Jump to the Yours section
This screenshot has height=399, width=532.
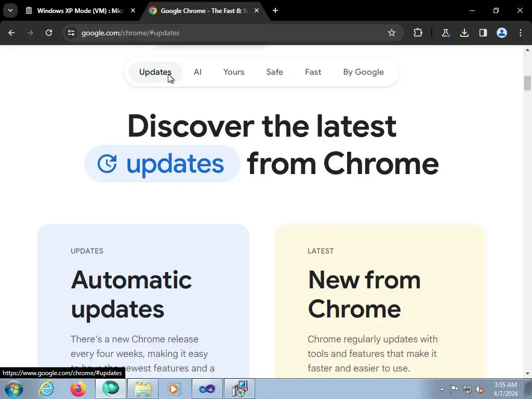pos(234,72)
